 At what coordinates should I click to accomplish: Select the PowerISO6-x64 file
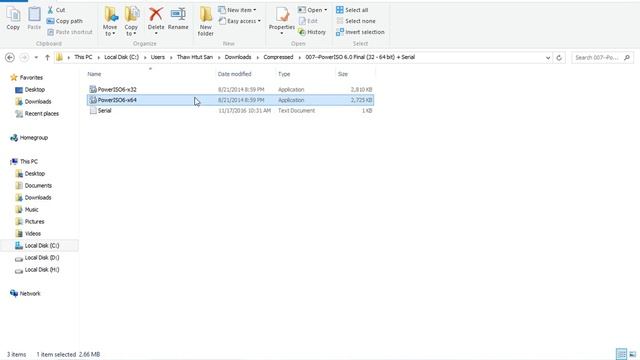pos(231,100)
